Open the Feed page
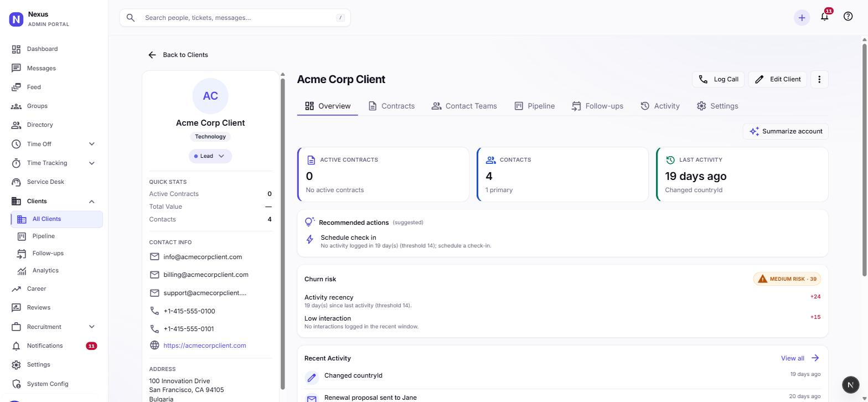868x402 pixels. coord(54,87)
